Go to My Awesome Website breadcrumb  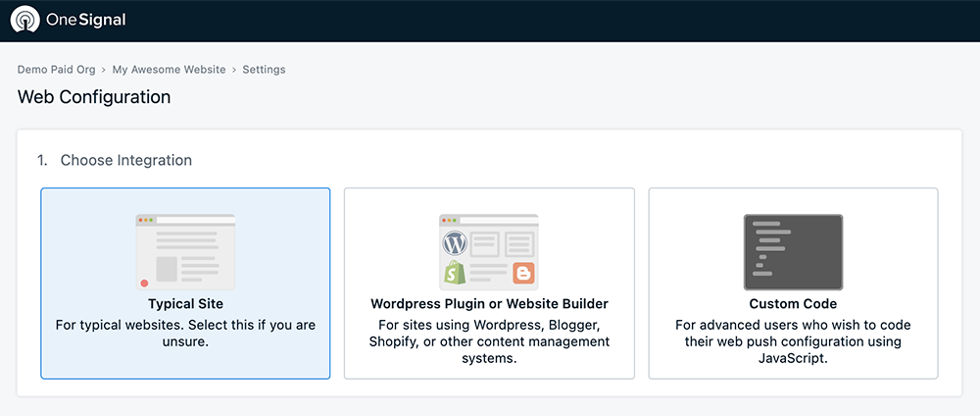[169, 70]
